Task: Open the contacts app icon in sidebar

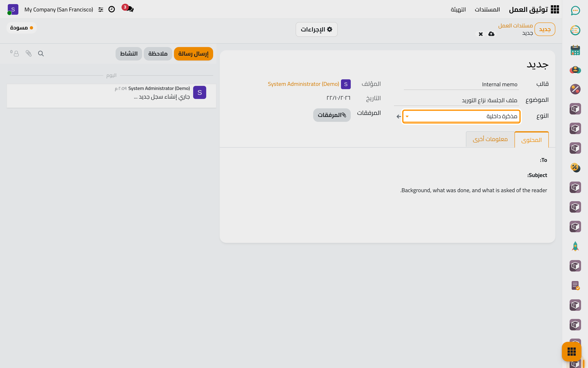Action: (575, 70)
